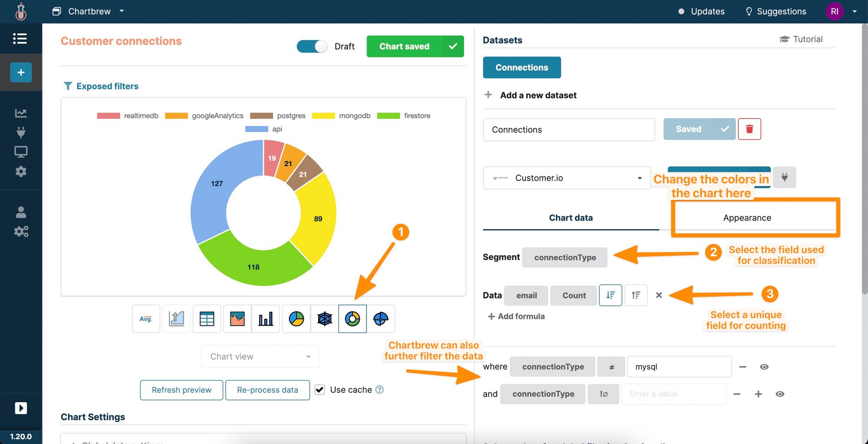Screen dimensions: 868x444
Task: Choose the polar chart type
Action: (381, 318)
